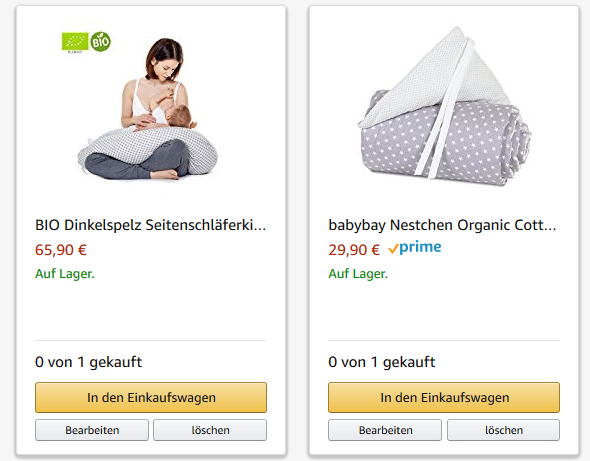This screenshot has height=461, width=590.
Task: Click '0 von 1 gekauft' on pillow card
Action: (88, 362)
